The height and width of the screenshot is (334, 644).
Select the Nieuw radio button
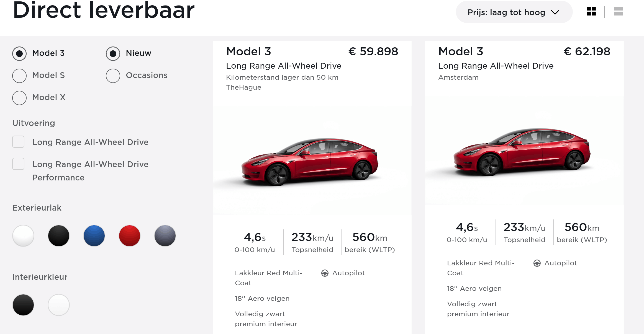113,53
